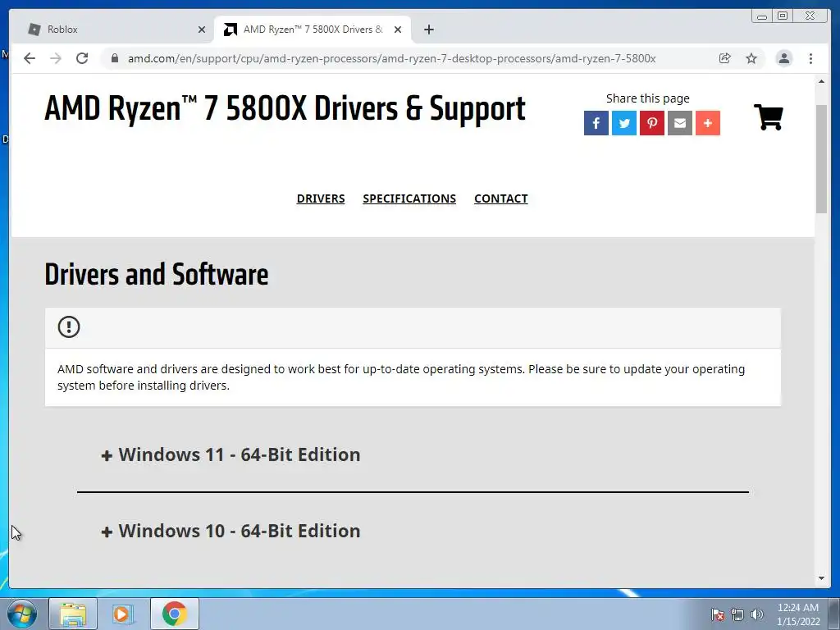840x630 pixels.
Task: Open network tray icon
Action: [x=737, y=614]
